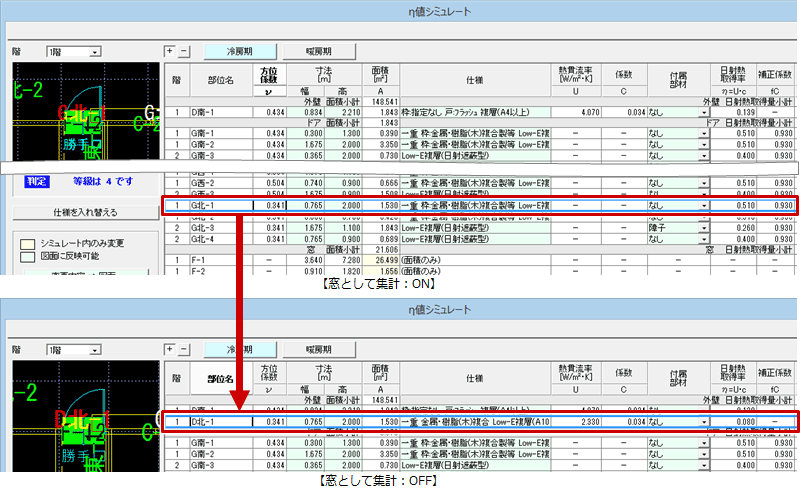Select the F-2 name cell
The image size is (802, 496).
221,271
